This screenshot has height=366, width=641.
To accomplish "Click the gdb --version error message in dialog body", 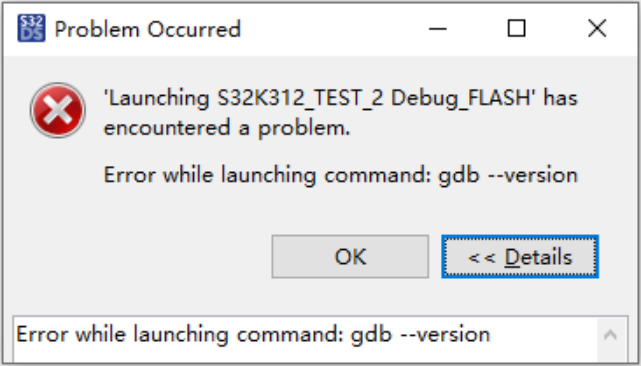I will (x=341, y=175).
